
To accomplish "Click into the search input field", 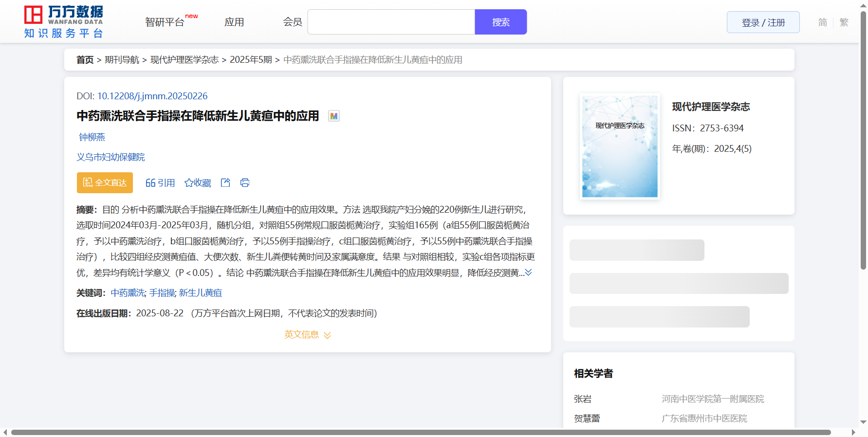I will (x=391, y=22).
